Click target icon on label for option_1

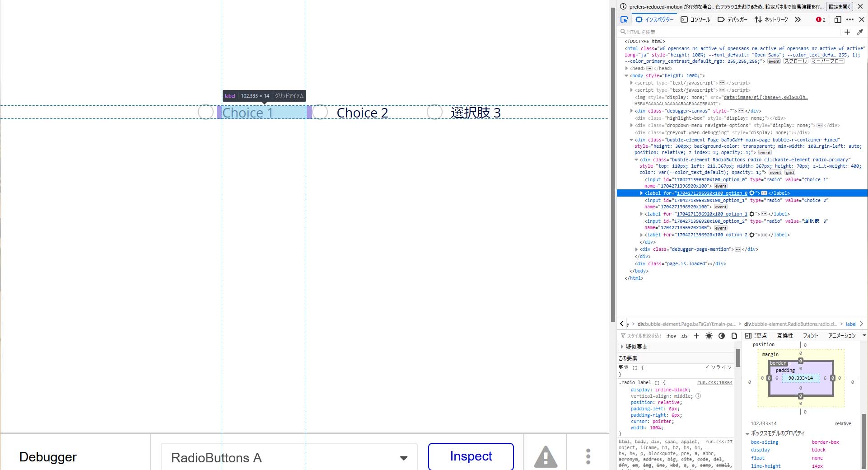pyautogui.click(x=751, y=214)
